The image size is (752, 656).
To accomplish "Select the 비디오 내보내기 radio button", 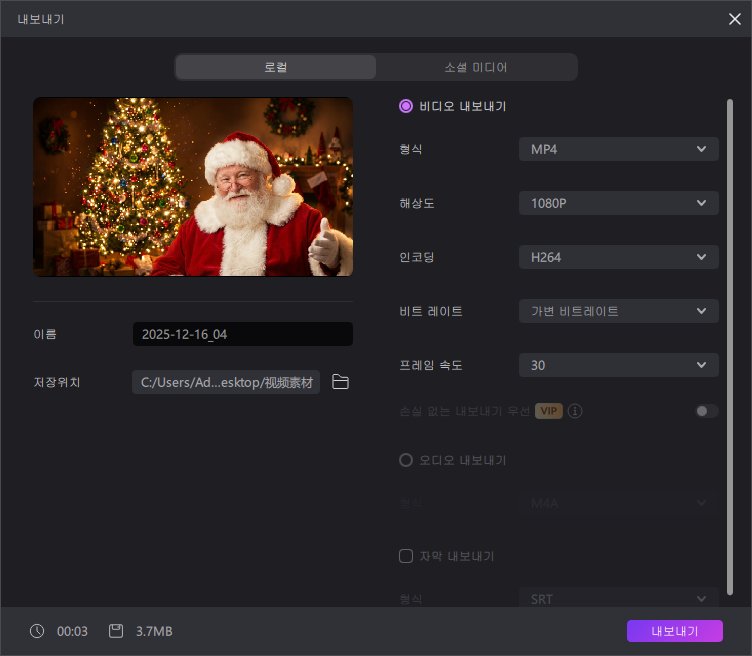I will [x=406, y=105].
